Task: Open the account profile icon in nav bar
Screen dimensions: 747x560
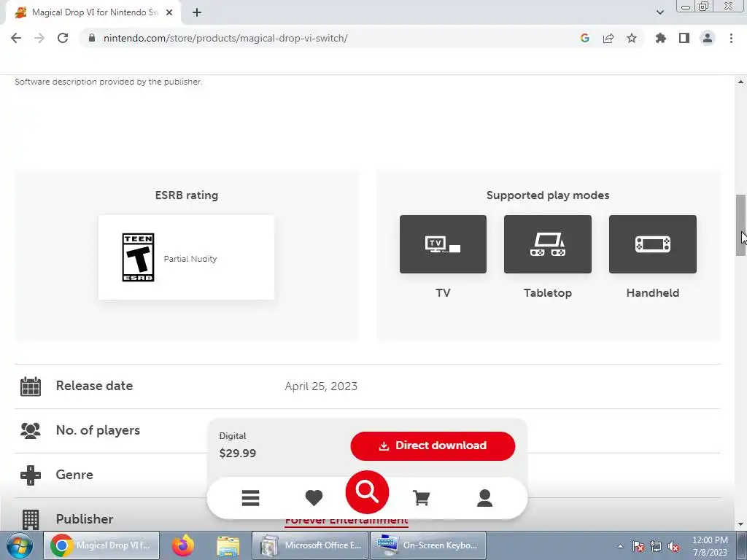Action: coord(484,498)
